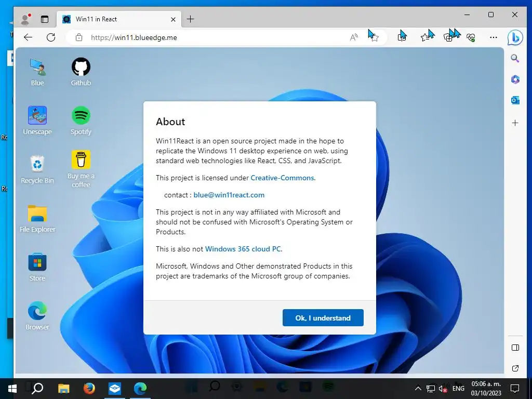Open Outlook in Edge sidebar

pos(515,100)
